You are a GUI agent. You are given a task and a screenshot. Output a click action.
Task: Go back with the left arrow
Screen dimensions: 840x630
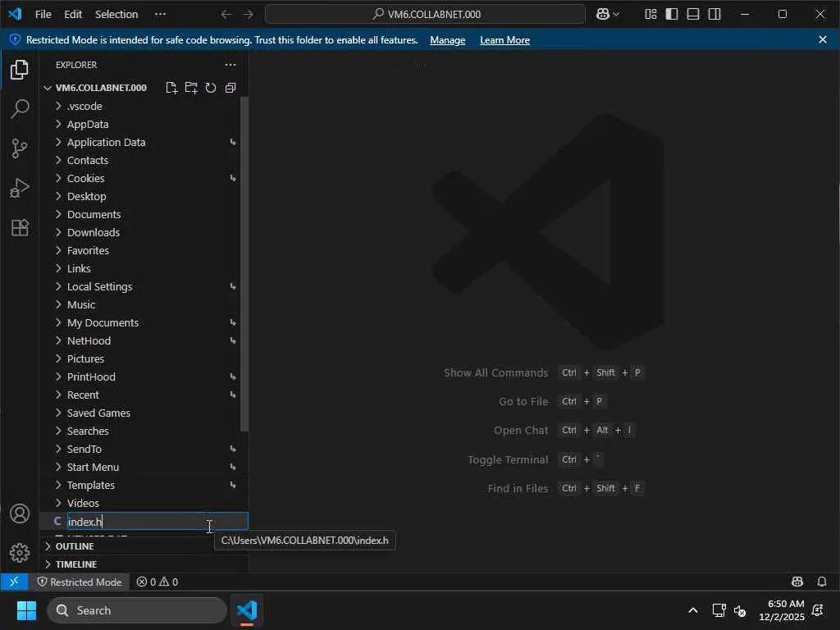226,15
